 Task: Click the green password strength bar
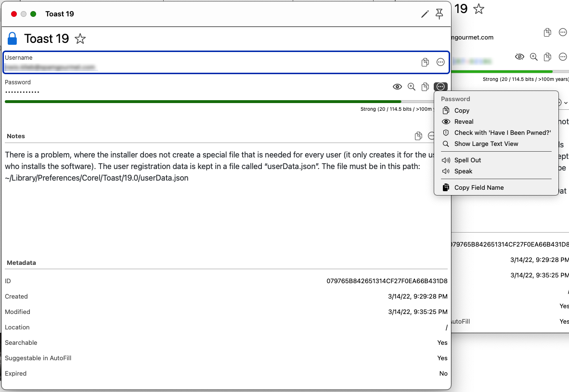[202, 102]
